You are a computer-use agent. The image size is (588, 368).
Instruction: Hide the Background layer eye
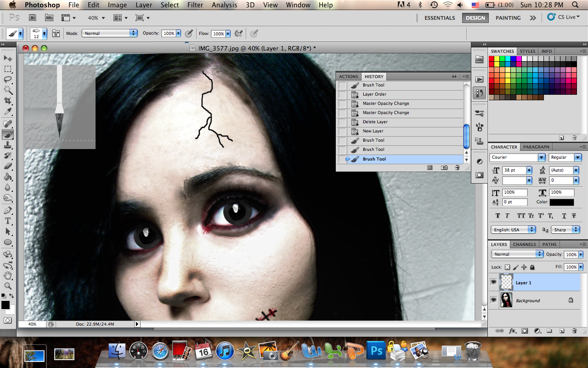[x=494, y=300]
